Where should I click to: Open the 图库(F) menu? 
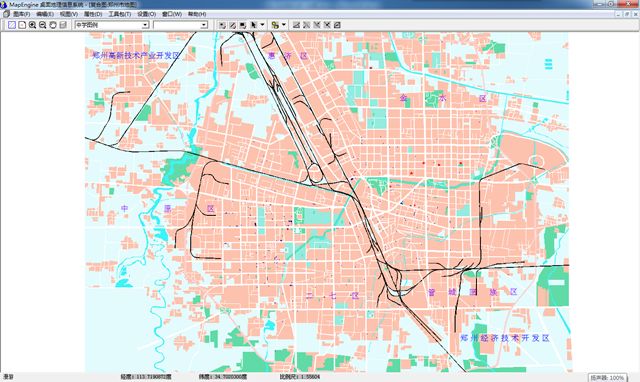pyautogui.click(x=22, y=14)
